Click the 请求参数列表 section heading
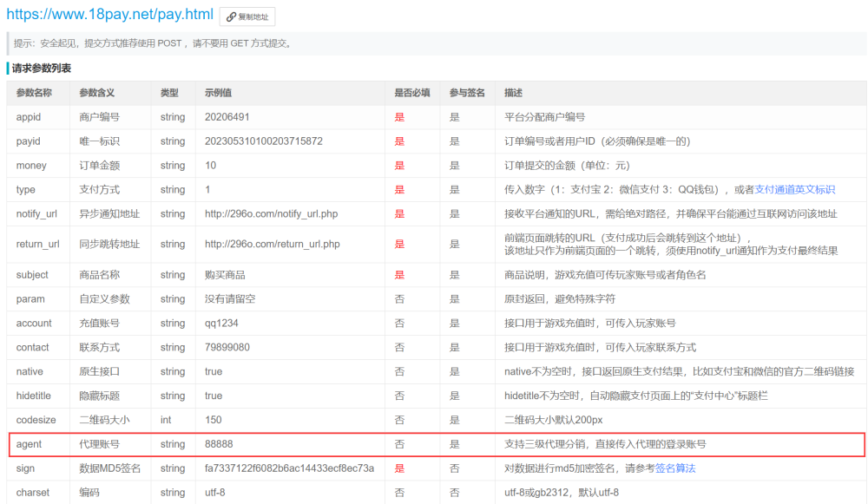Viewport: 868px width, 504px height. [x=42, y=68]
